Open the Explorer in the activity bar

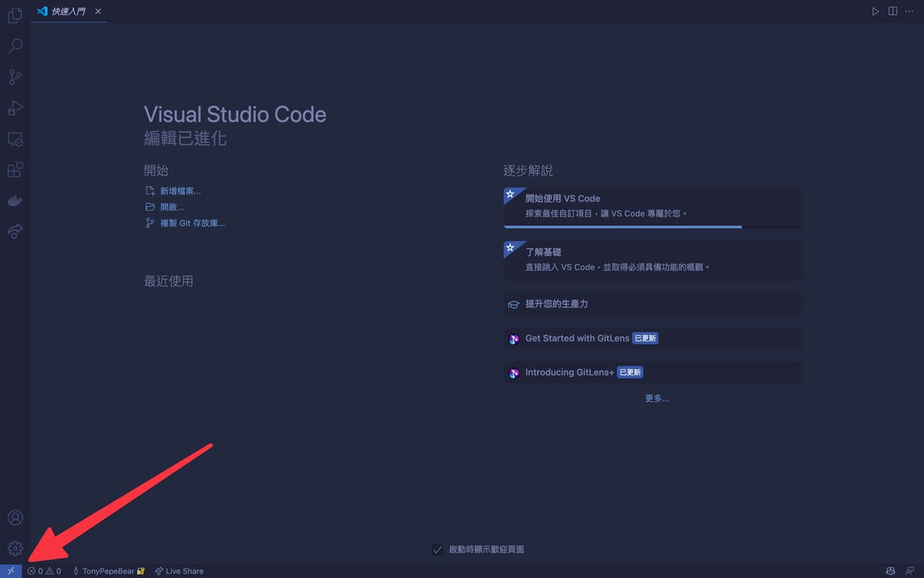tap(14, 15)
